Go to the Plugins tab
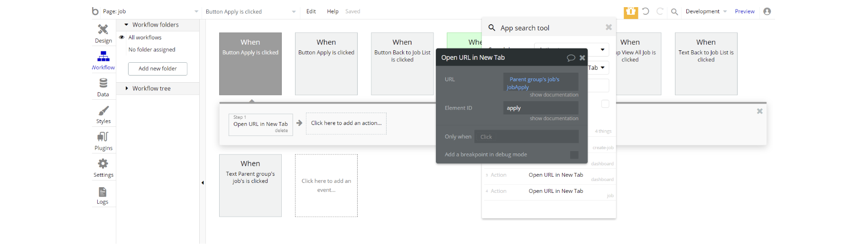Screen dimensions: 868x248 pyautogui.click(x=103, y=141)
